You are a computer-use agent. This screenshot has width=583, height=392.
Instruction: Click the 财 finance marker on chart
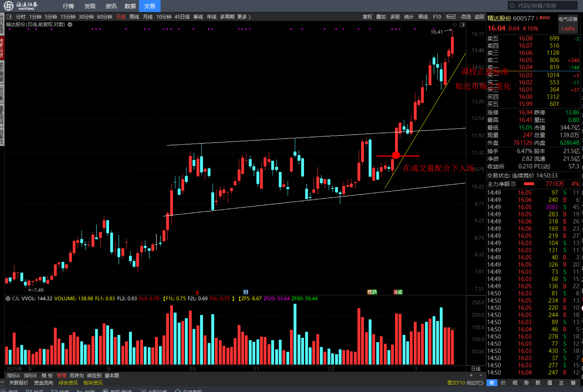(x=245, y=292)
